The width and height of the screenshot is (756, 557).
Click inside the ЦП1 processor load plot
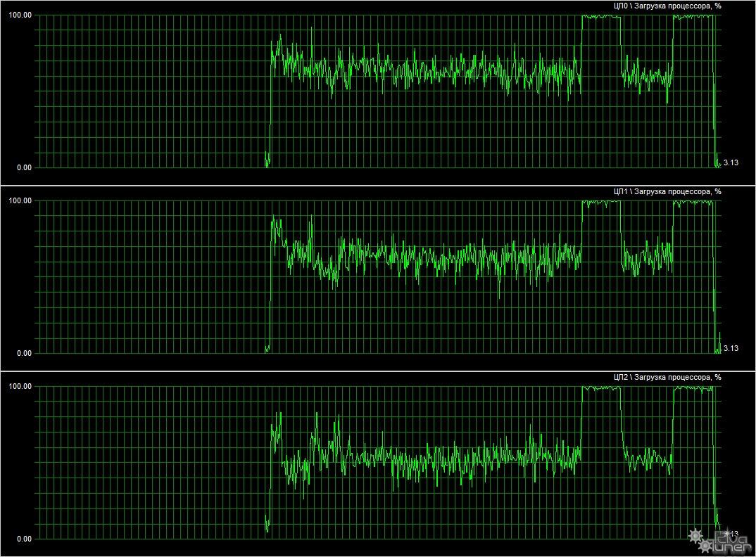378,277
